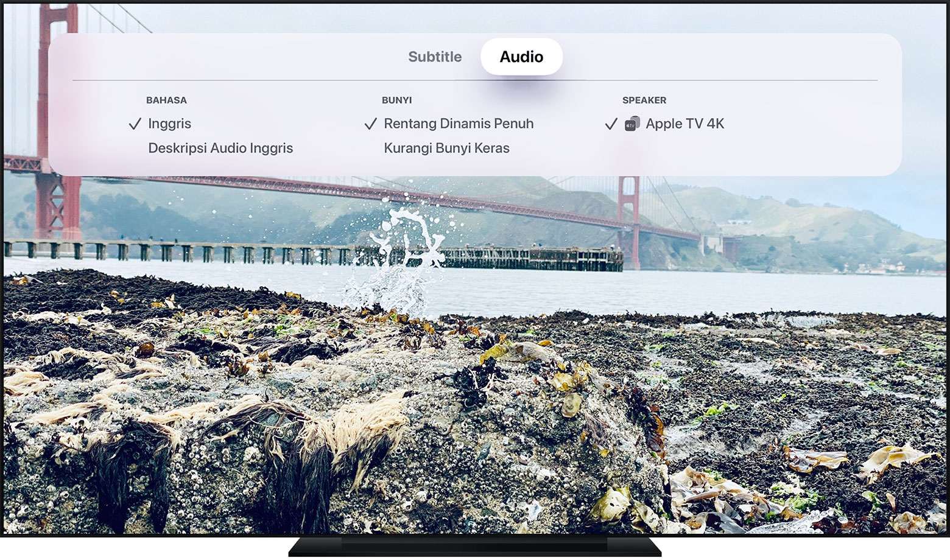The width and height of the screenshot is (950, 560).
Task: Choose Deskripsi Audio Inggris language option
Action: [220, 148]
